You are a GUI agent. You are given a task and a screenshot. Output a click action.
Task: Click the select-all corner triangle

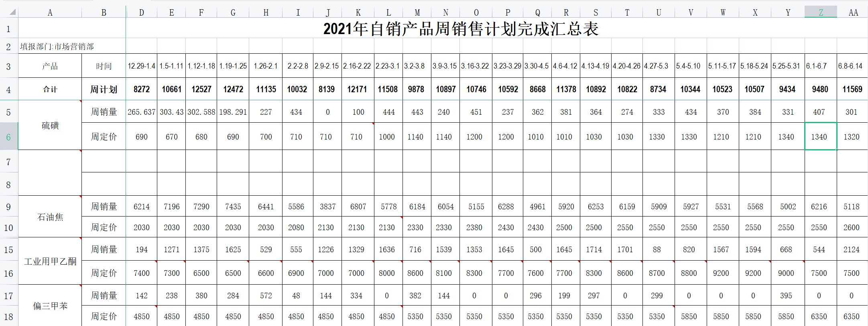point(12,12)
